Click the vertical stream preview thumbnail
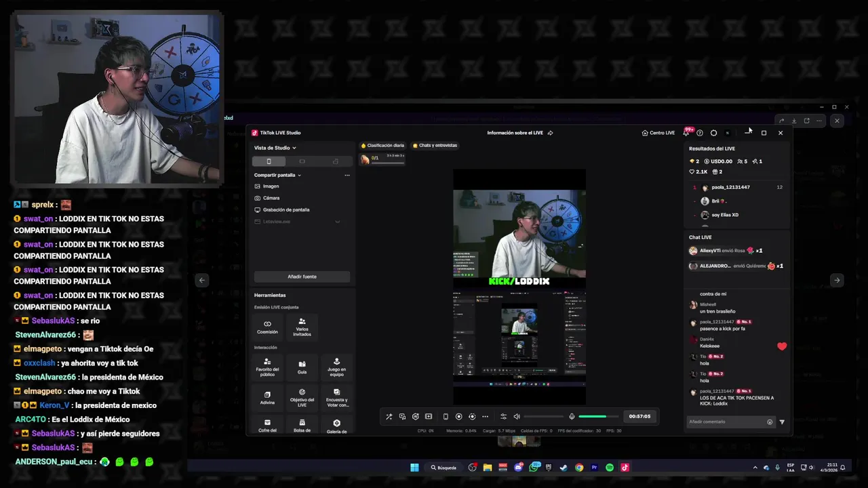Viewport: 868px width, 488px height. [519, 287]
